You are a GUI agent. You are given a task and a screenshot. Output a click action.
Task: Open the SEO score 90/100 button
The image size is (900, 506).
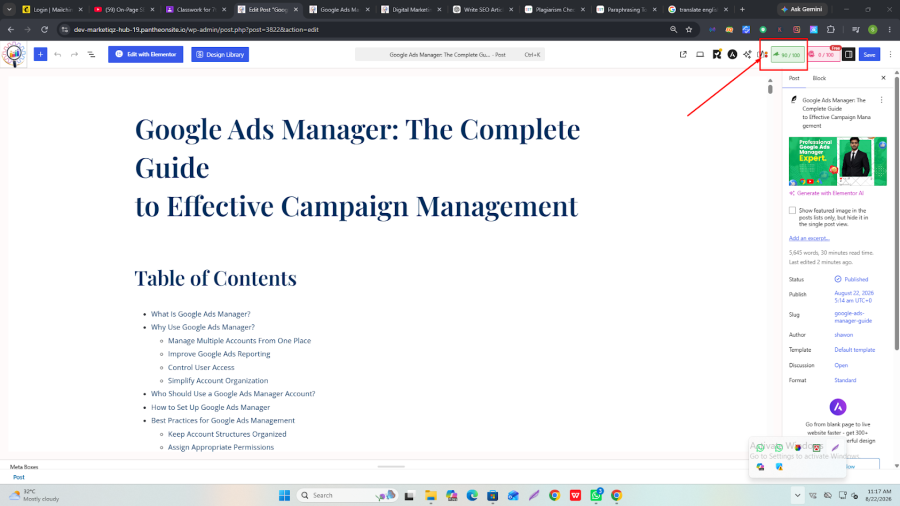pos(788,55)
